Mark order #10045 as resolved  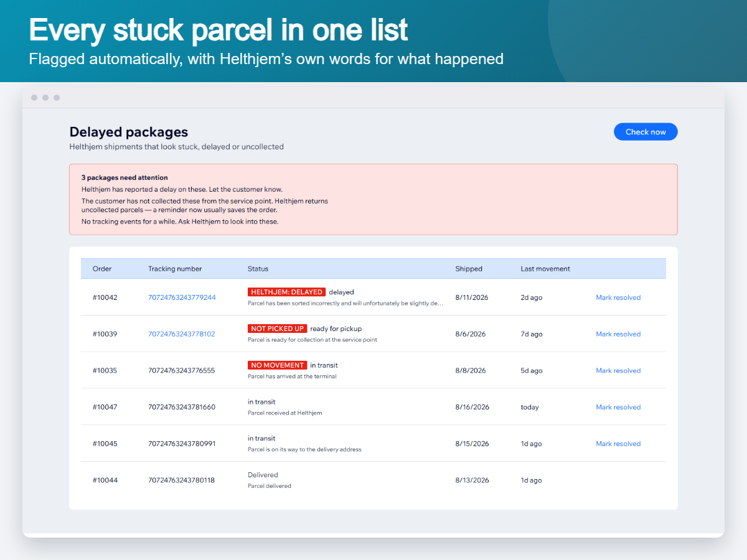pyautogui.click(x=618, y=444)
